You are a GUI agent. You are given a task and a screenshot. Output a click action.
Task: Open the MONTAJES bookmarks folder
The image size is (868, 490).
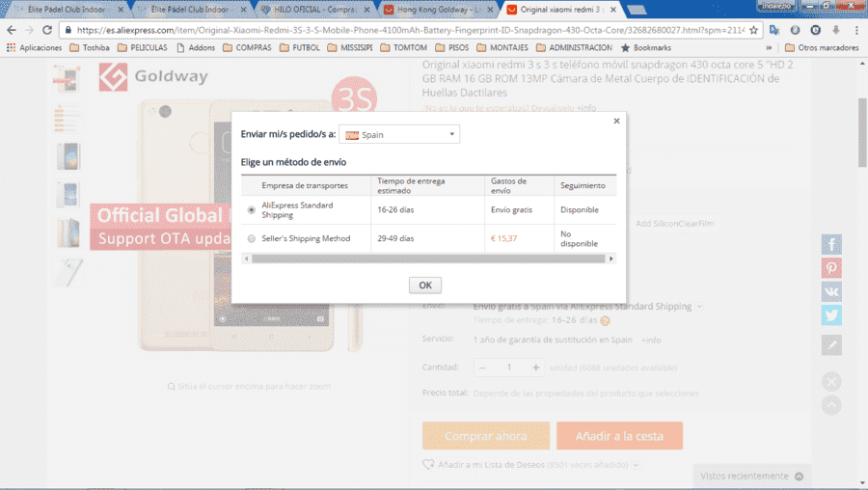point(502,47)
